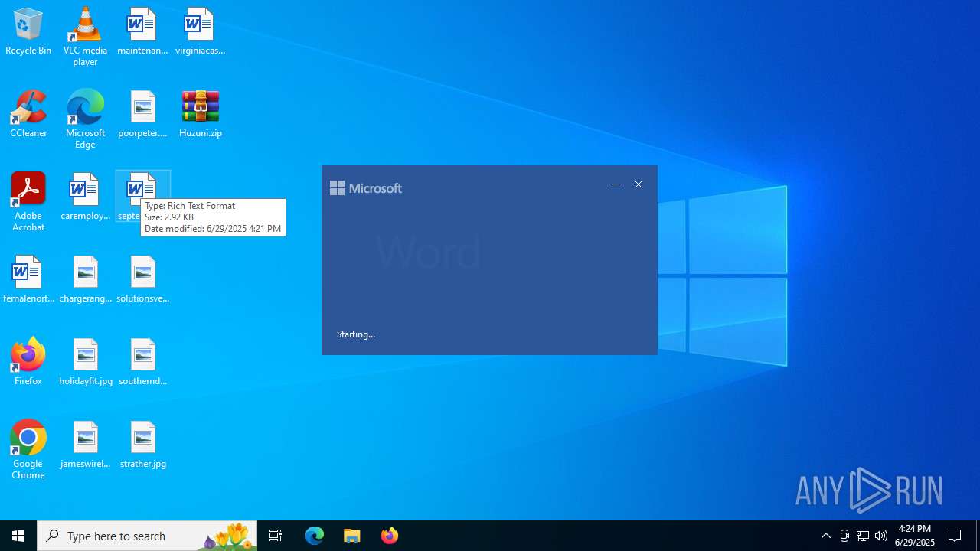
Task: Select the chargerang... image file icon
Action: (85, 280)
